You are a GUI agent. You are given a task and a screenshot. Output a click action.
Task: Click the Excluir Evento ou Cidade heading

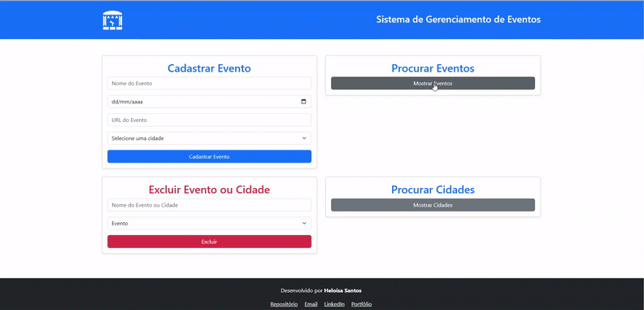tap(209, 190)
